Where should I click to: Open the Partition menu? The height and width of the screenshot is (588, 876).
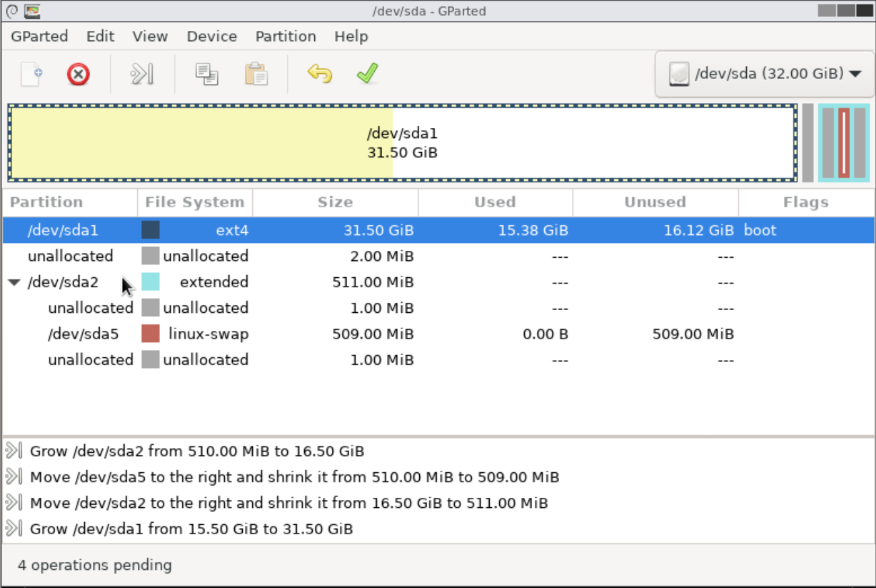286,36
